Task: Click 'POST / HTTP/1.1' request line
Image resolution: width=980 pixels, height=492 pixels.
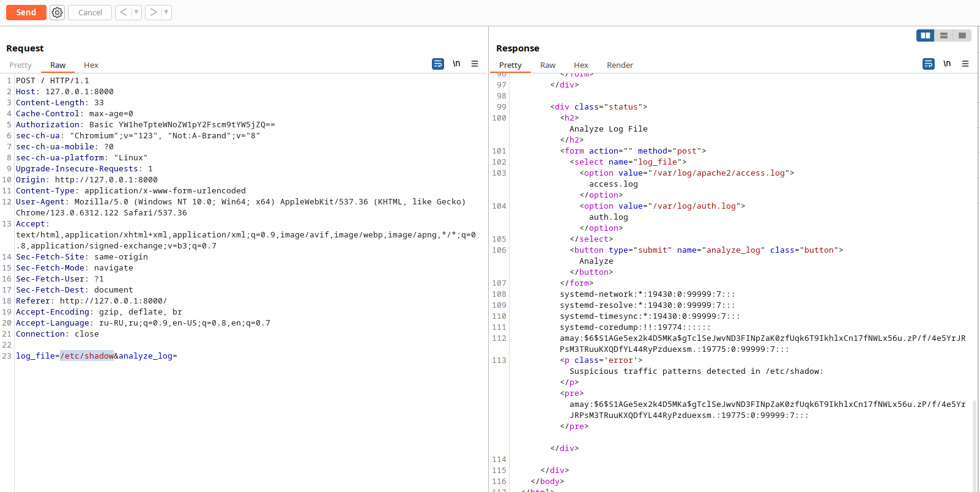Action: point(53,81)
